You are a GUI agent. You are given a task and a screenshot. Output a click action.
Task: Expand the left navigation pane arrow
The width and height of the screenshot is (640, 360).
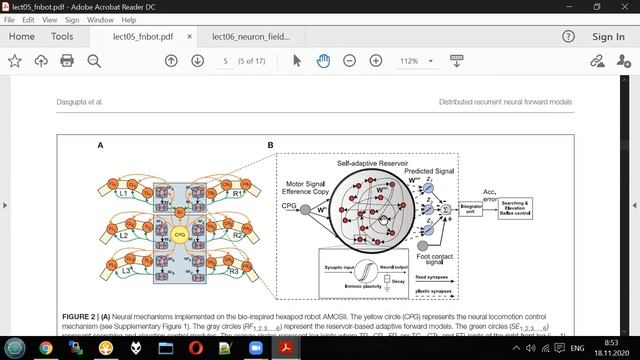tap(5, 205)
